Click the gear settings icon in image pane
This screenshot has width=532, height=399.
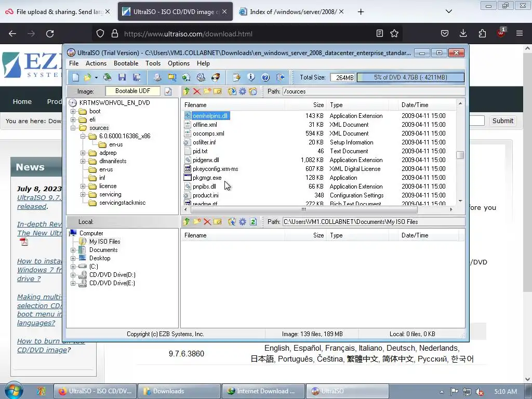[243, 91]
